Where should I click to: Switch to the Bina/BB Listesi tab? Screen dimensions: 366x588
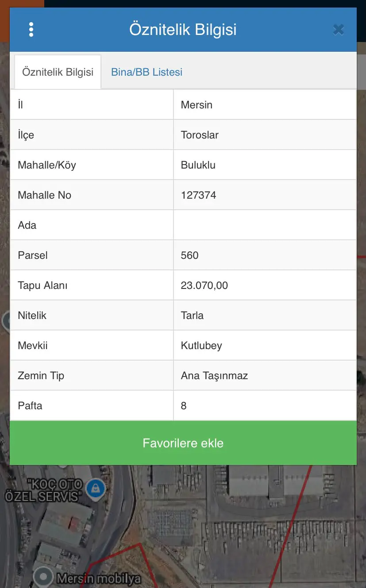(x=146, y=72)
